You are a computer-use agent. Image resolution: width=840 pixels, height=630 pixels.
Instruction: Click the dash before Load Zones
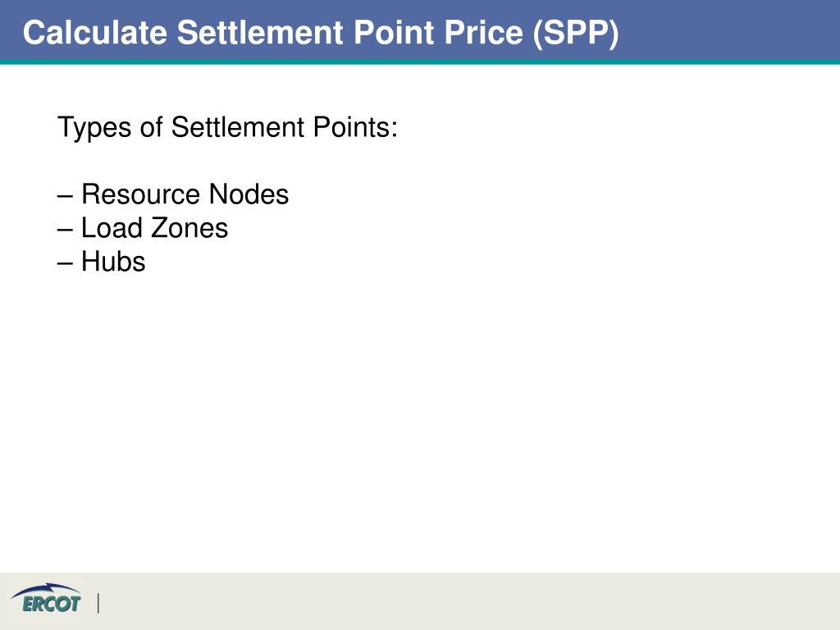[65, 230]
